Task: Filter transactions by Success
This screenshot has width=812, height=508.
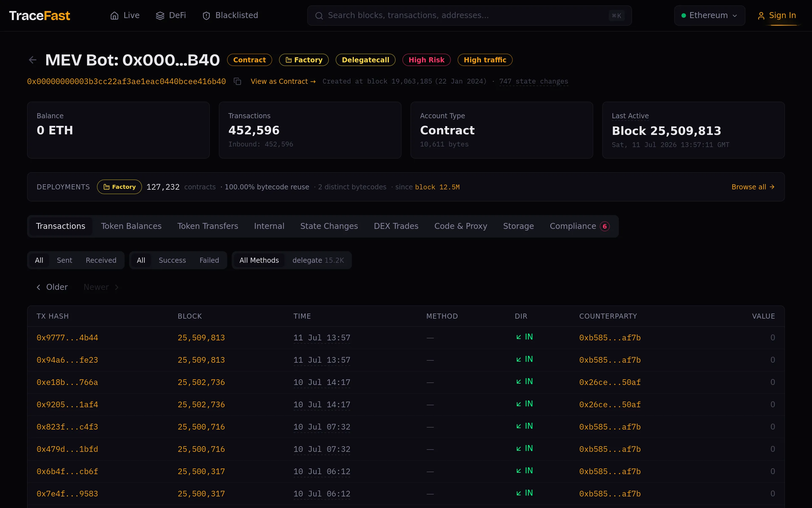Action: pyautogui.click(x=172, y=260)
